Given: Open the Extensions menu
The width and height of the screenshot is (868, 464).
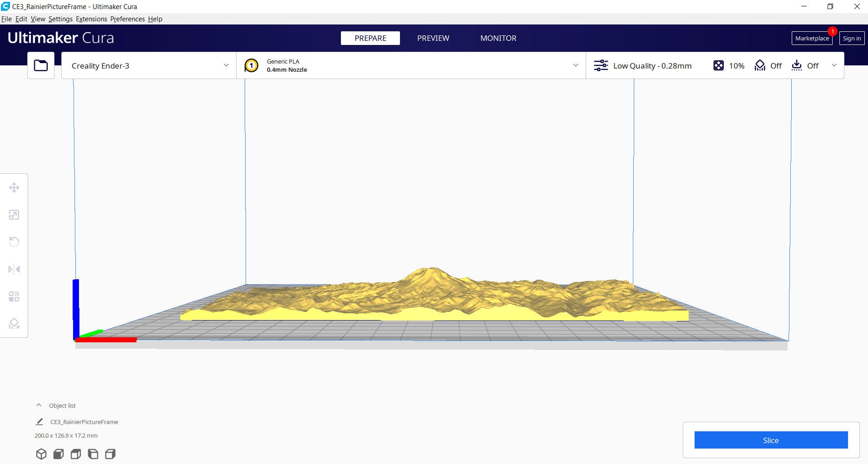Looking at the screenshot, I should coord(91,19).
